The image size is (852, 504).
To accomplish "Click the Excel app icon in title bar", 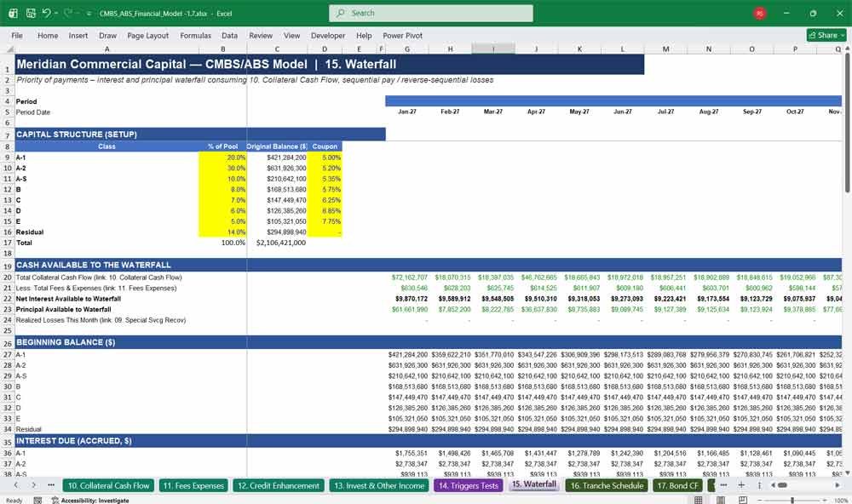I will (13, 13).
